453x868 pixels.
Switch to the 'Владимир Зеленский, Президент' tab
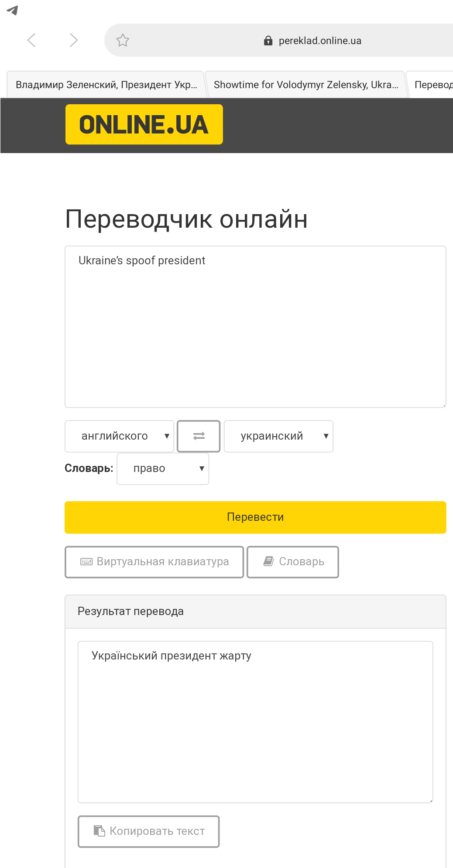pyautogui.click(x=106, y=85)
